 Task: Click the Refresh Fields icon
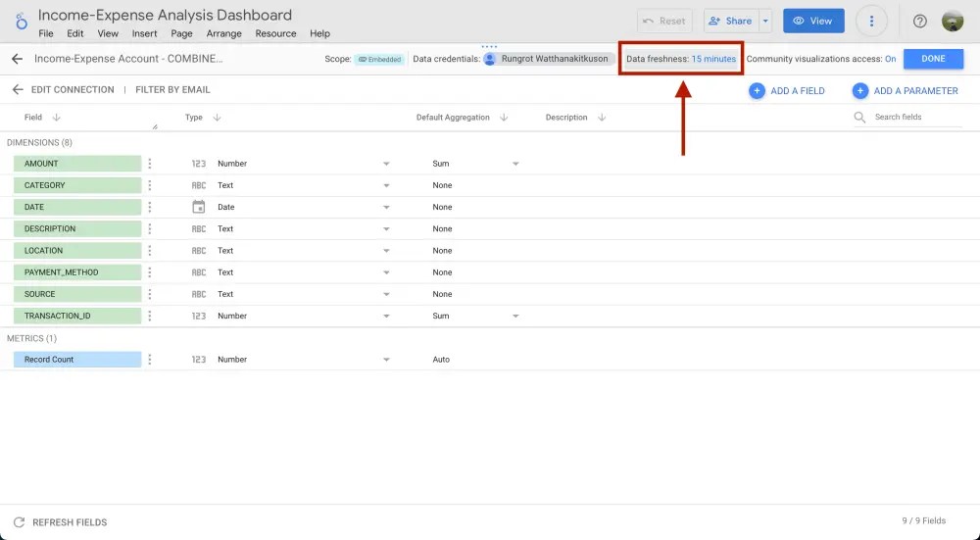pos(19,522)
